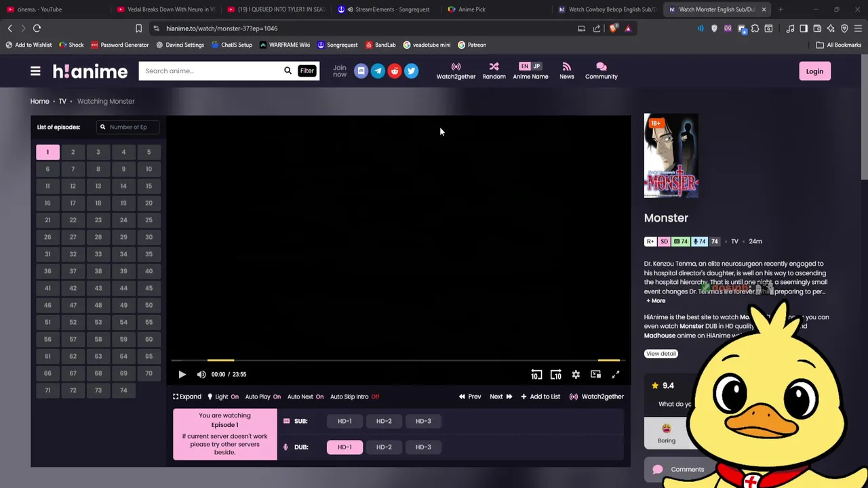Open the All Bookmarks folder

(838, 45)
